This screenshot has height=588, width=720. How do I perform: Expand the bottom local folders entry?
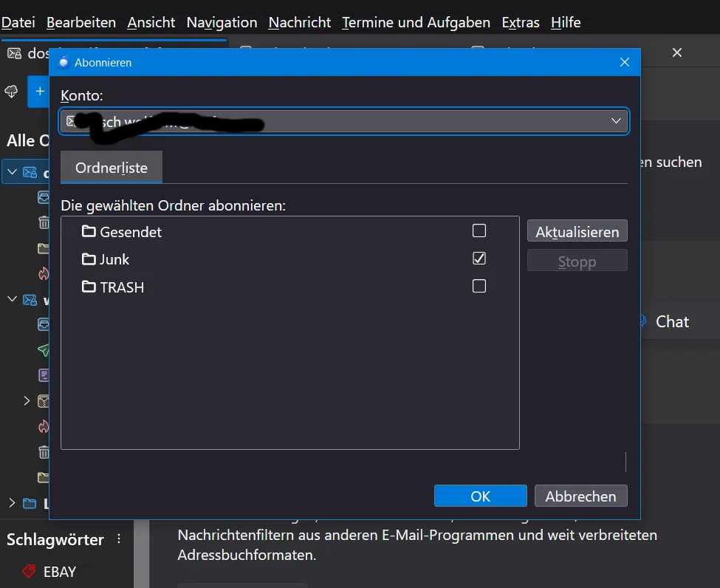(12, 503)
